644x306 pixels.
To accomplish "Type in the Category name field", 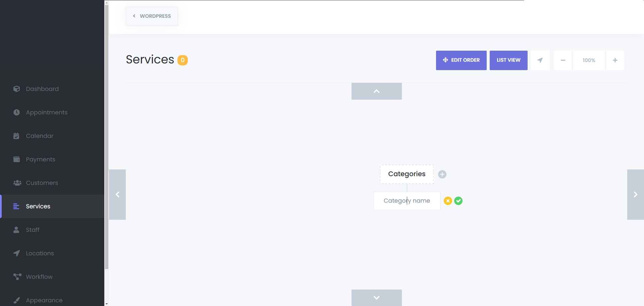I will click(407, 201).
